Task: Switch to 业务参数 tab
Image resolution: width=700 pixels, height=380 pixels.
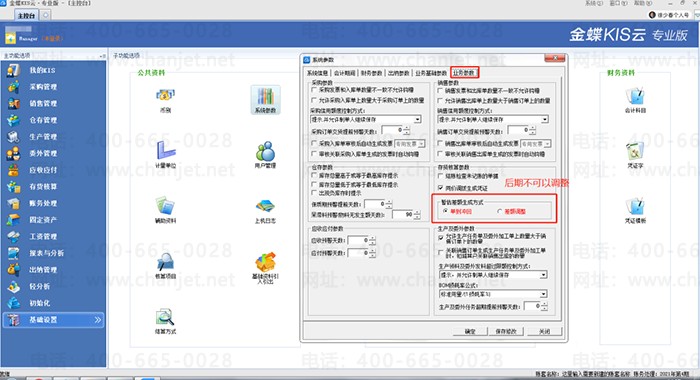Action: click(x=464, y=73)
